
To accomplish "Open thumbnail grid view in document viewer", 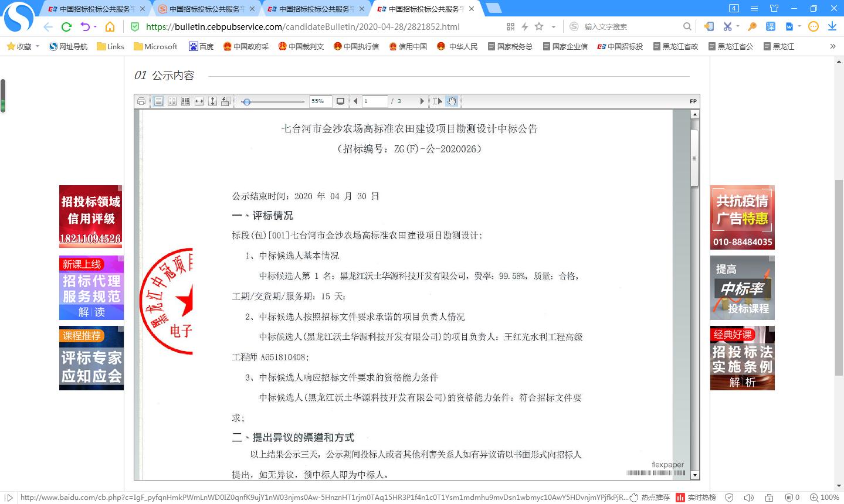I will coord(185,101).
